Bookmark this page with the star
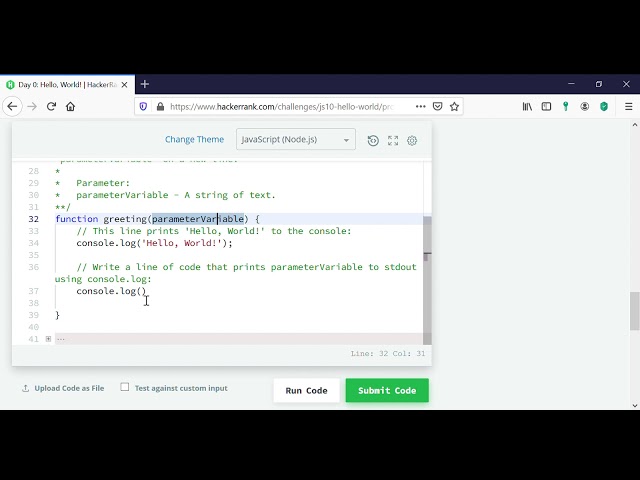This screenshot has height=480, width=640. (x=454, y=107)
